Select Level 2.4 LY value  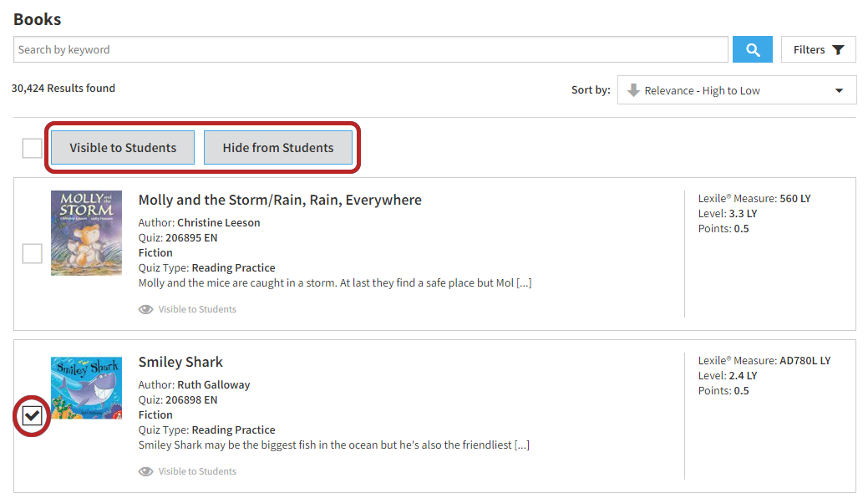tap(743, 375)
